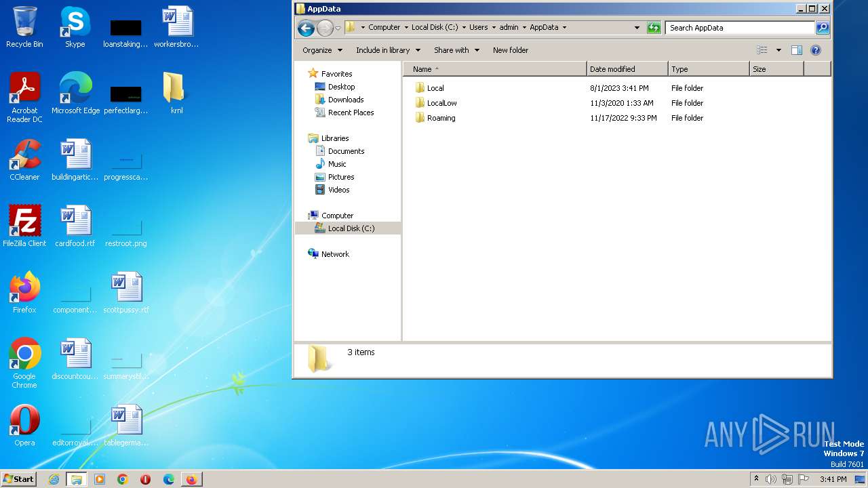Click the Forward navigation arrow in Explorer

pyautogui.click(x=325, y=28)
